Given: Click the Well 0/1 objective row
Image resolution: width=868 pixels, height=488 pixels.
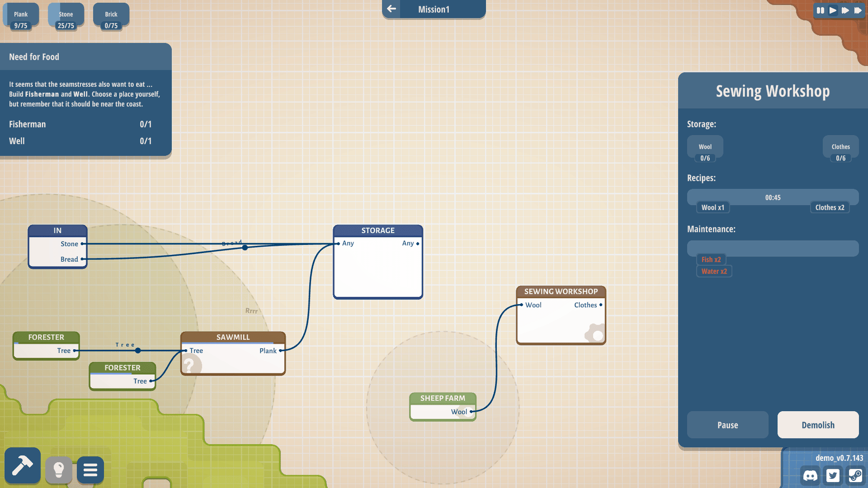Looking at the screenshot, I should coord(80,141).
